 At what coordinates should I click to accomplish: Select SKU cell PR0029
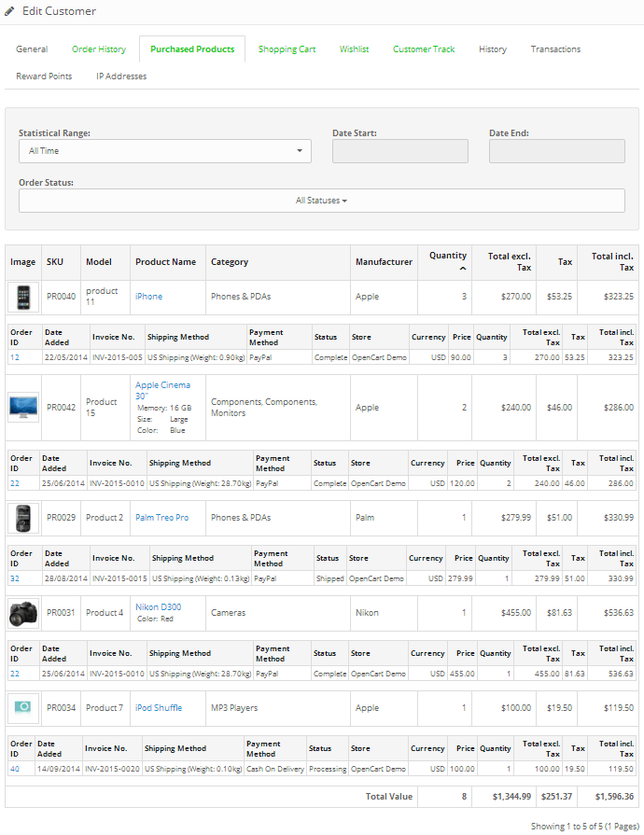point(62,518)
